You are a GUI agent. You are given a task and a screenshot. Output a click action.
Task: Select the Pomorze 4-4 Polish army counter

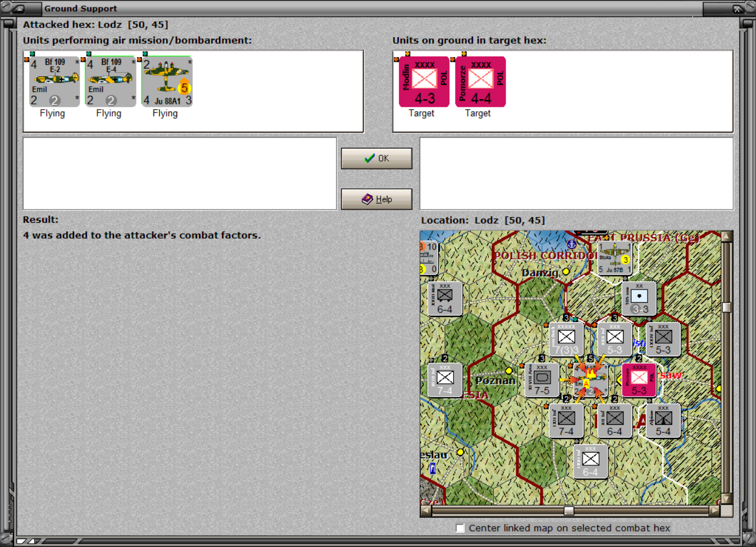point(480,82)
